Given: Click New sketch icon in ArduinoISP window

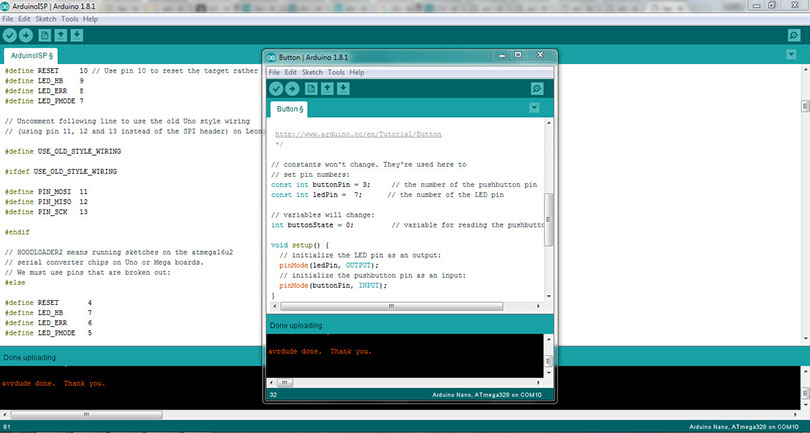Looking at the screenshot, I should point(45,35).
